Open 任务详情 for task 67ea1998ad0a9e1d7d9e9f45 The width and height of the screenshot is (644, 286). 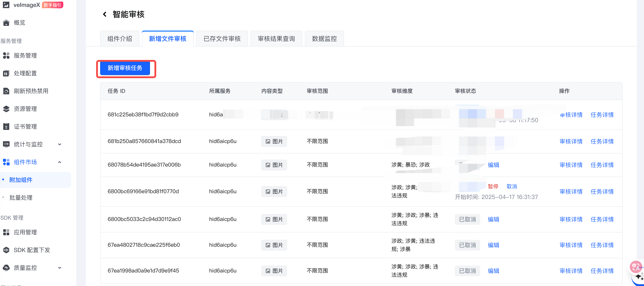[x=602, y=271]
